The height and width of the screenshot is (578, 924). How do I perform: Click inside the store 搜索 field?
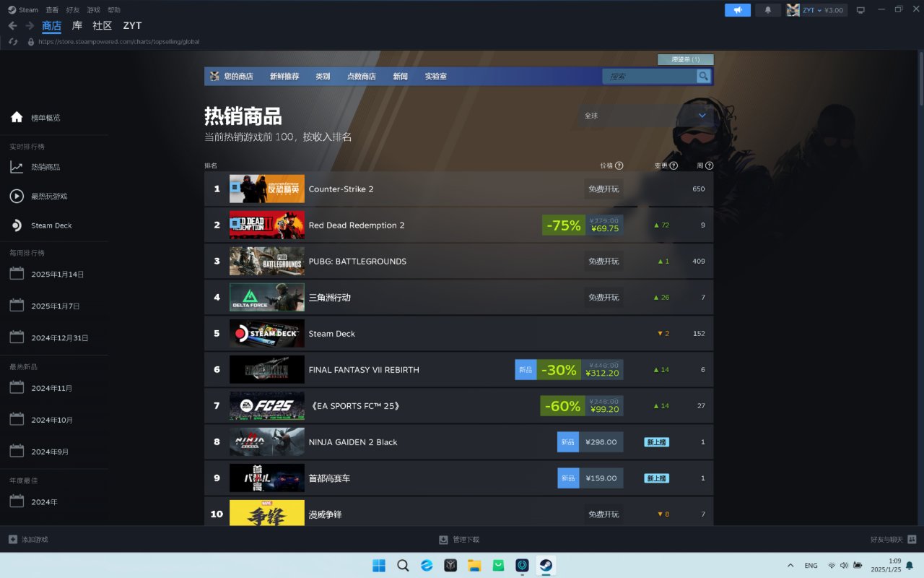(x=649, y=76)
